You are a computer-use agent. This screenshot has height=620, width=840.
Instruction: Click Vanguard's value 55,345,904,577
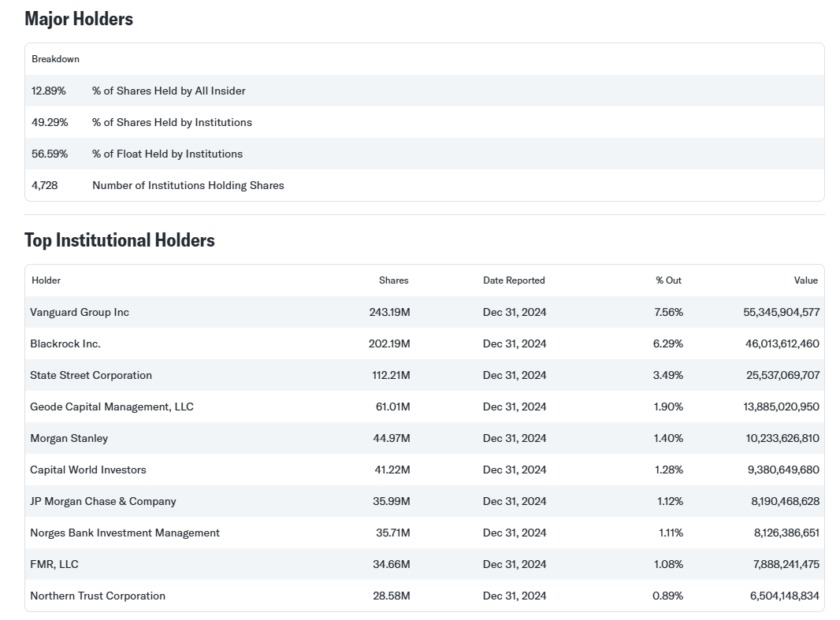[x=782, y=312]
